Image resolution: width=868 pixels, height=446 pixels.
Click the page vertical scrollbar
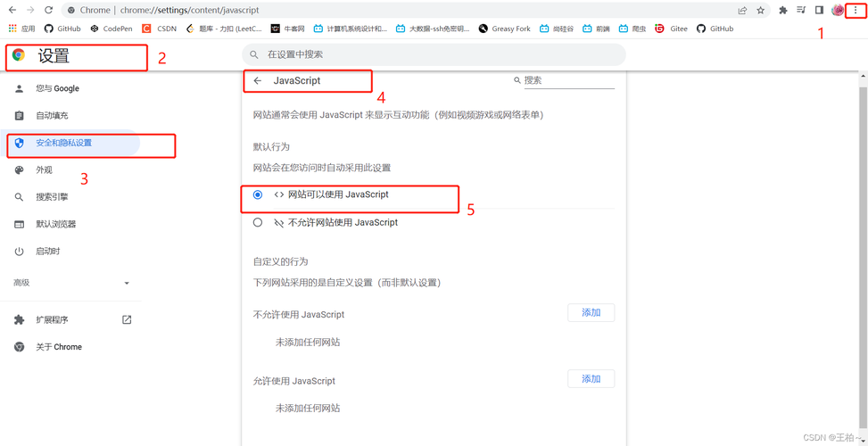pos(863,259)
